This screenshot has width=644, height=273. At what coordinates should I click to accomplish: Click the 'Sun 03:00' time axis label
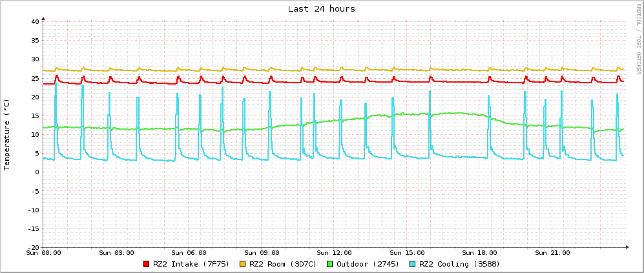pyautogui.click(x=116, y=253)
